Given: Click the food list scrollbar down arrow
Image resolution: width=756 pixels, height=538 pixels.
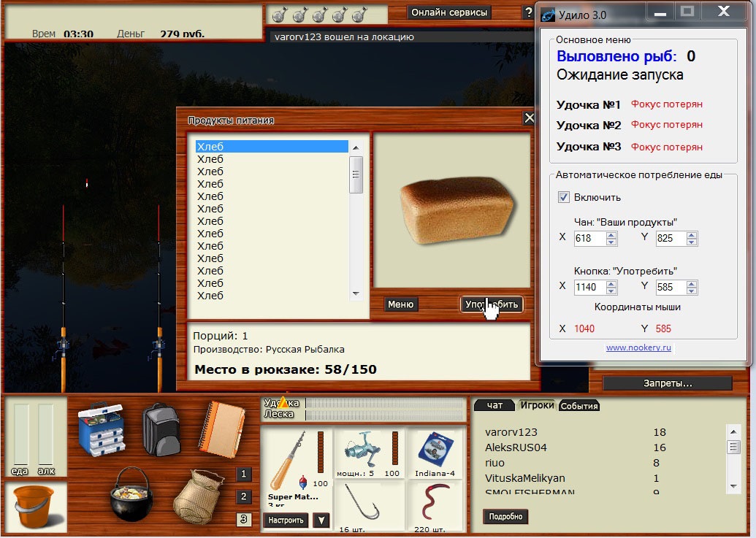Looking at the screenshot, I should tap(356, 294).
